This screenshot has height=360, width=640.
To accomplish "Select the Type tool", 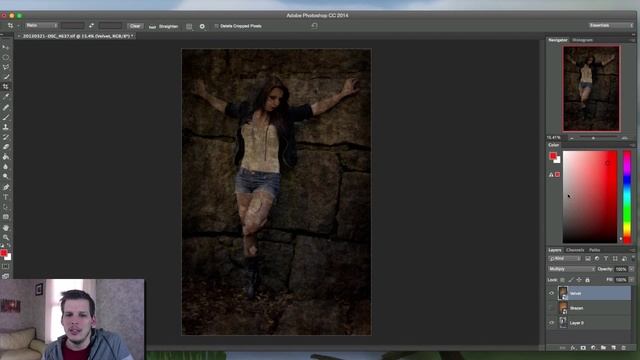I will pyautogui.click(x=6, y=197).
